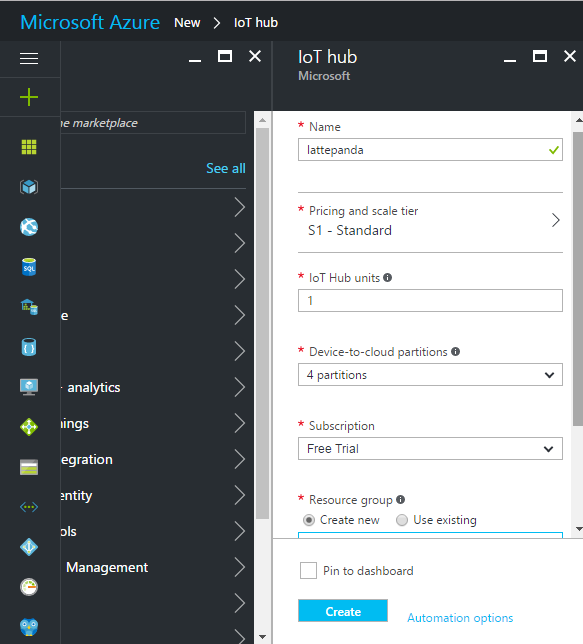
Task: Open SQL databases icon in sidebar
Action: [x=29, y=267]
